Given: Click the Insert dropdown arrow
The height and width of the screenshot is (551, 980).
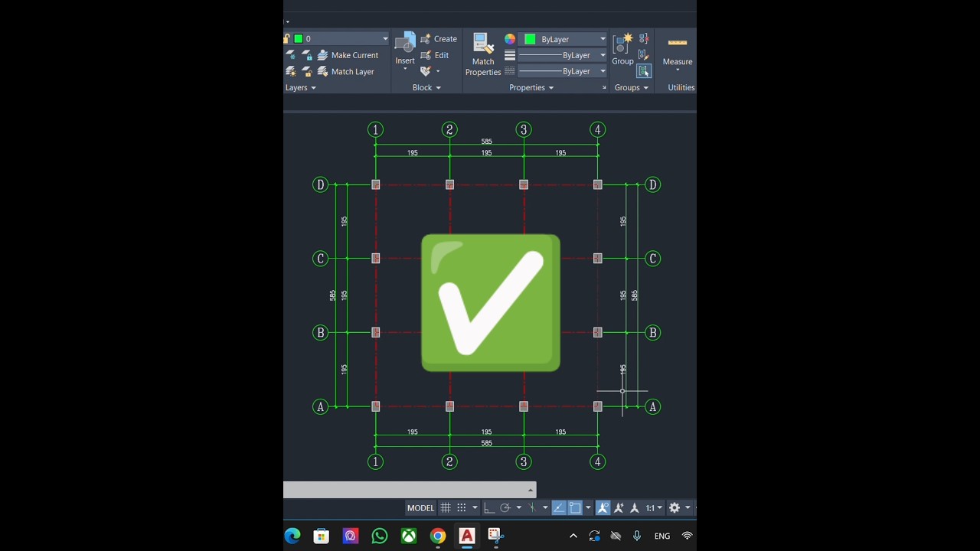Looking at the screenshot, I should [405, 70].
